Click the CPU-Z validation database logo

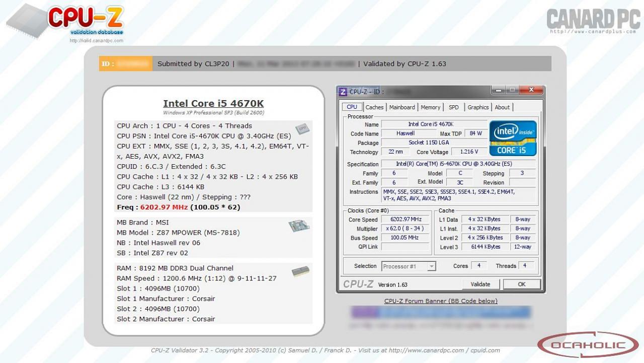[65, 21]
